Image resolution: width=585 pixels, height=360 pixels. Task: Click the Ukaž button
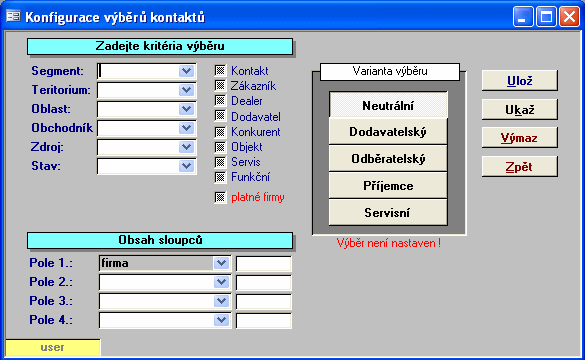click(520, 109)
